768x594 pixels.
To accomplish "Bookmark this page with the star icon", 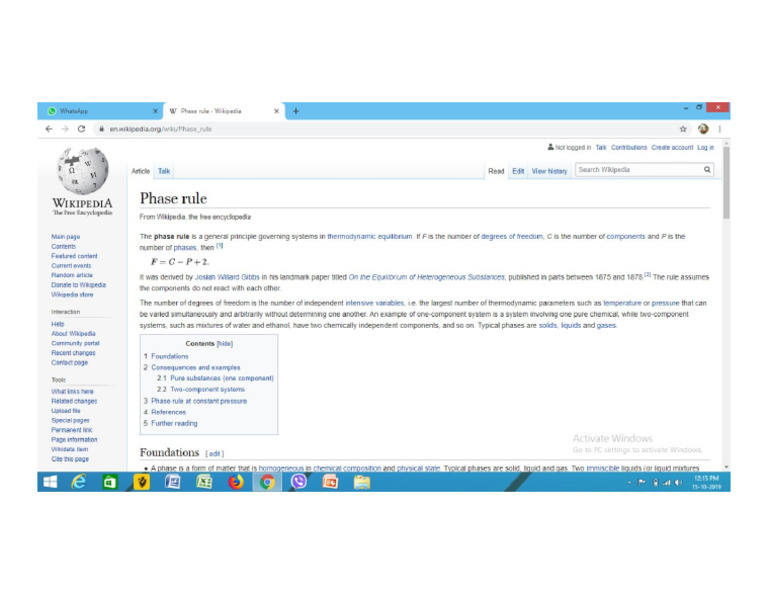I will click(683, 129).
